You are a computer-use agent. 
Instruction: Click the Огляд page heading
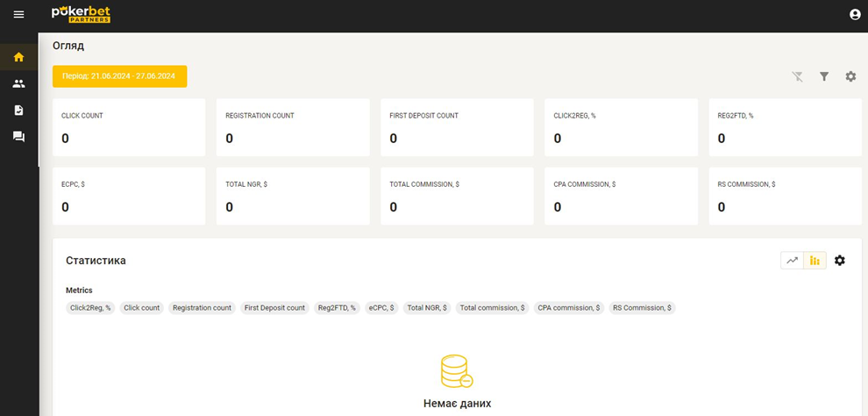tap(68, 46)
